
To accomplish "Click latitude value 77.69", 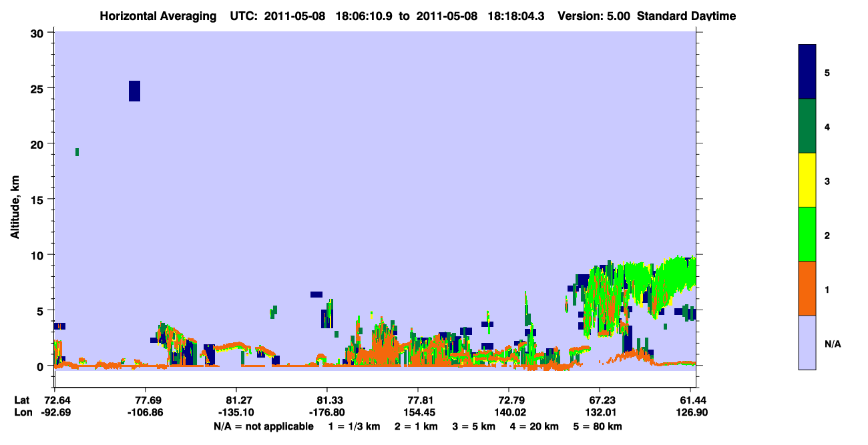I will [x=146, y=400].
